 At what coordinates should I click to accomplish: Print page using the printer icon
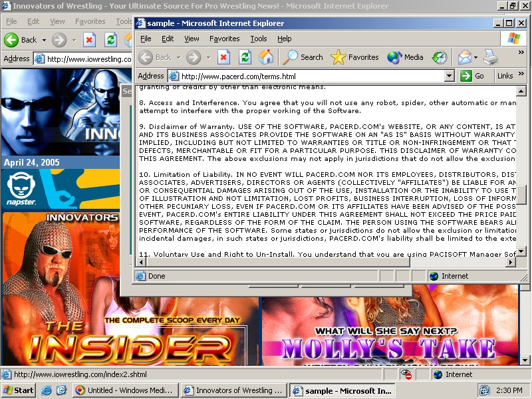(491, 57)
